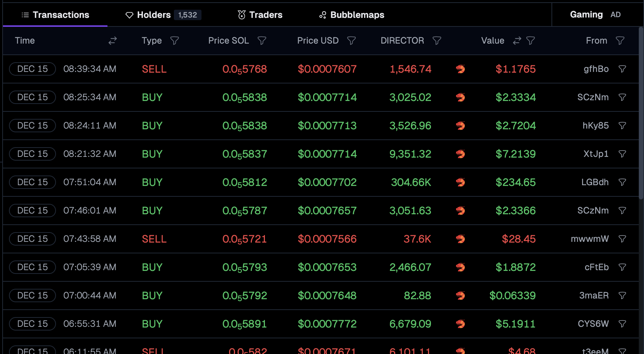The height and width of the screenshot is (354, 644).
Task: Open the XtJp1 wallet address
Action: (595, 154)
